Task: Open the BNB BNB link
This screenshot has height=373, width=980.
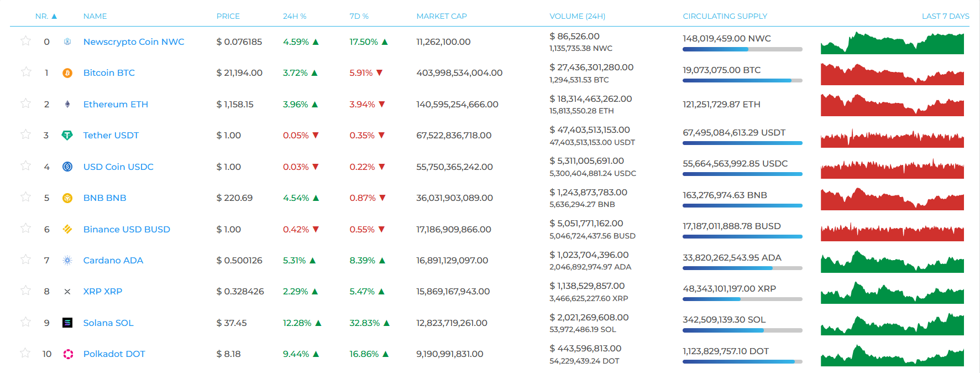Action: pyautogui.click(x=104, y=198)
